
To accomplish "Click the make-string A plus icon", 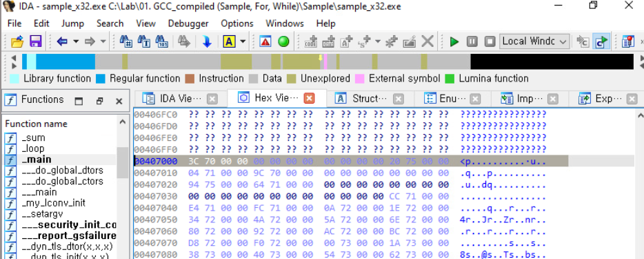I will 347,41.
